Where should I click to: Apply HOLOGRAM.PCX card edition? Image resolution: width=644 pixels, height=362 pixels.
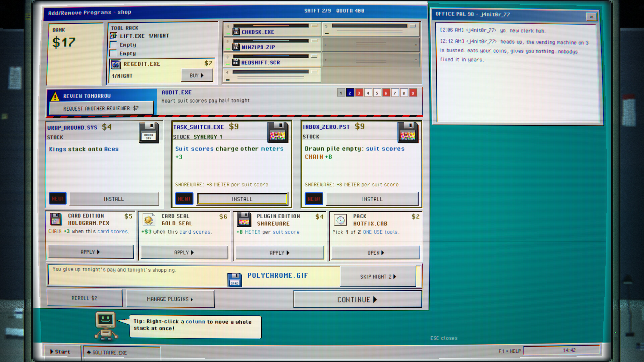pos(91,252)
